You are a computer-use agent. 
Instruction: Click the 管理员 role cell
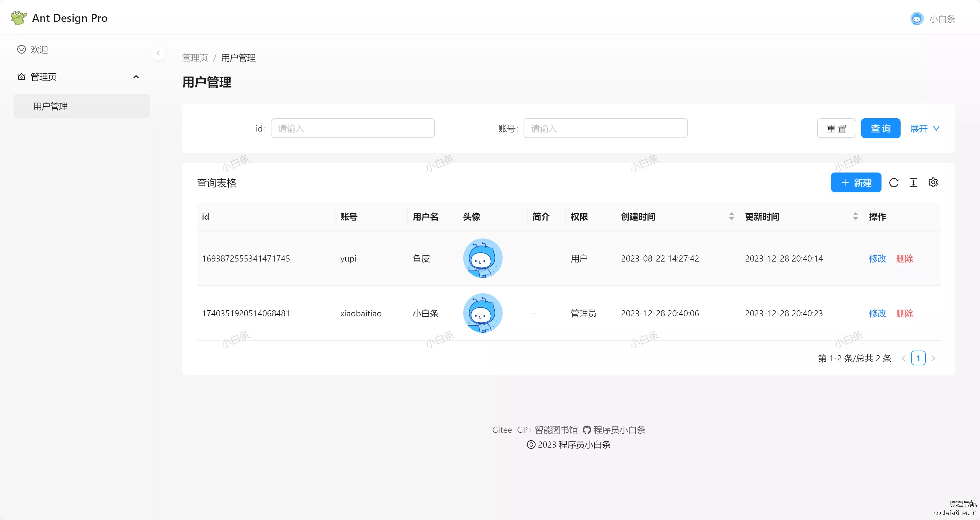583,313
